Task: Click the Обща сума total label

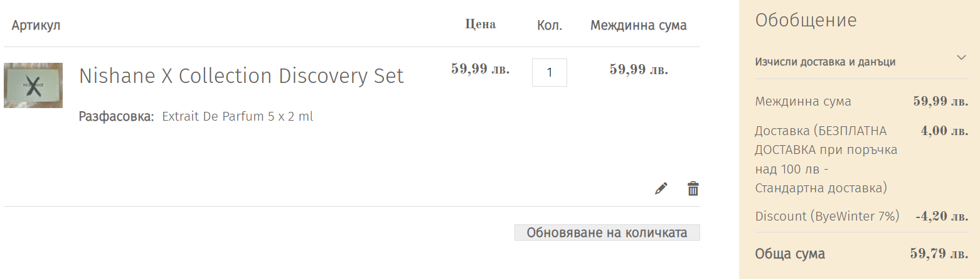Action: [790, 254]
